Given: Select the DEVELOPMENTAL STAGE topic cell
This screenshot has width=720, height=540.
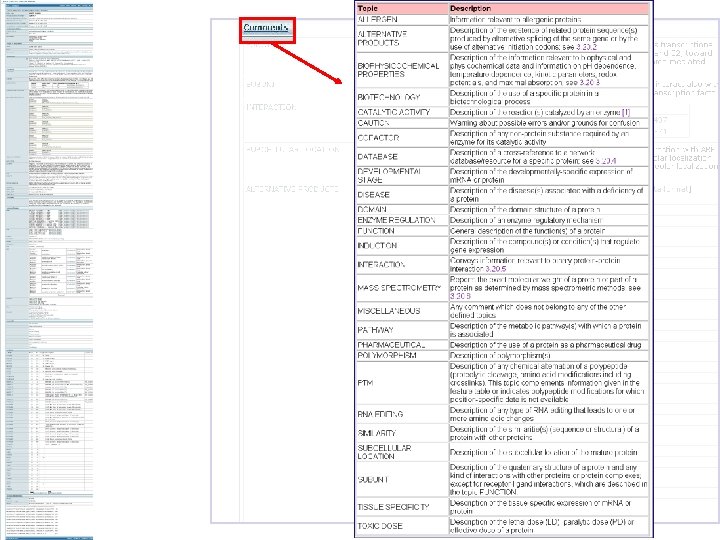Looking at the screenshot, I should point(403,175).
